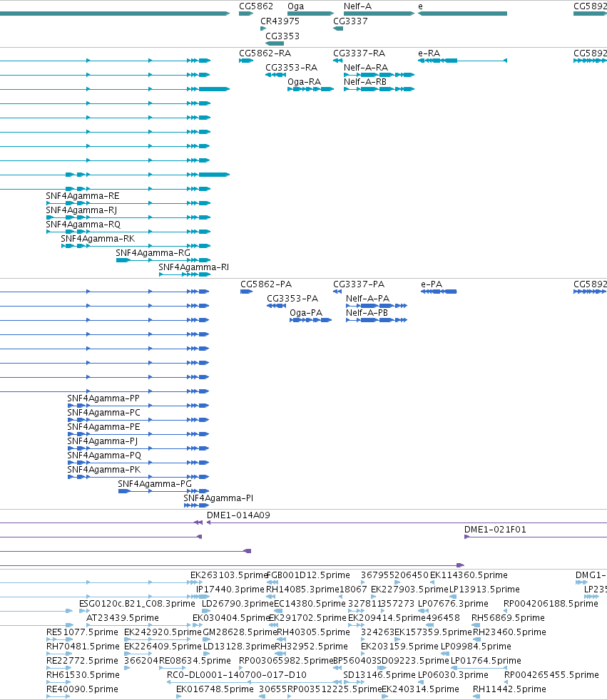Open the SNF4Agamma-PI protein label

pyautogui.click(x=218, y=499)
